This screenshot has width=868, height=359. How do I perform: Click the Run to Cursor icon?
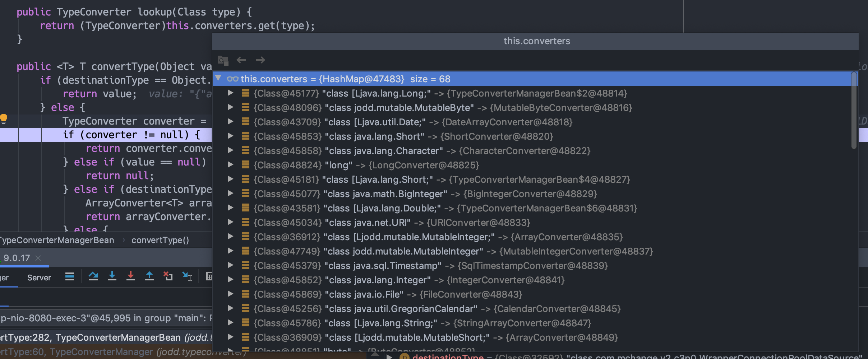(187, 276)
